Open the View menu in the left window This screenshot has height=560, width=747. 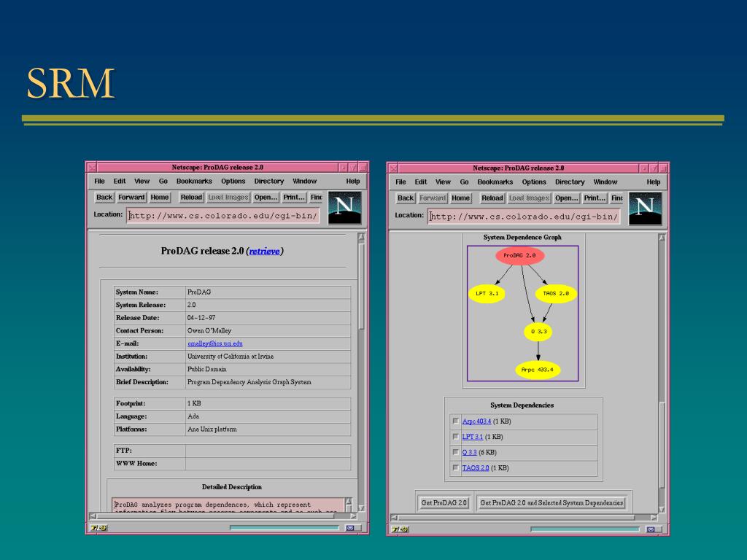[142, 181]
